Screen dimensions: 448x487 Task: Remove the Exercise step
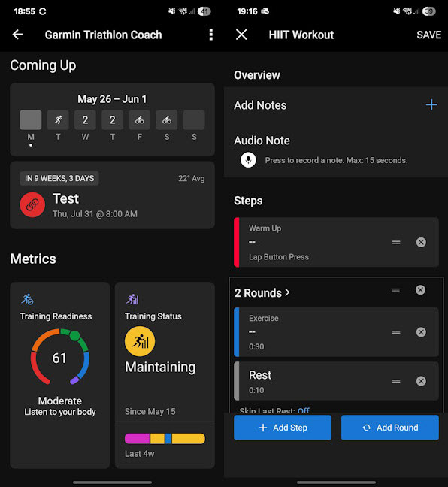coord(421,332)
